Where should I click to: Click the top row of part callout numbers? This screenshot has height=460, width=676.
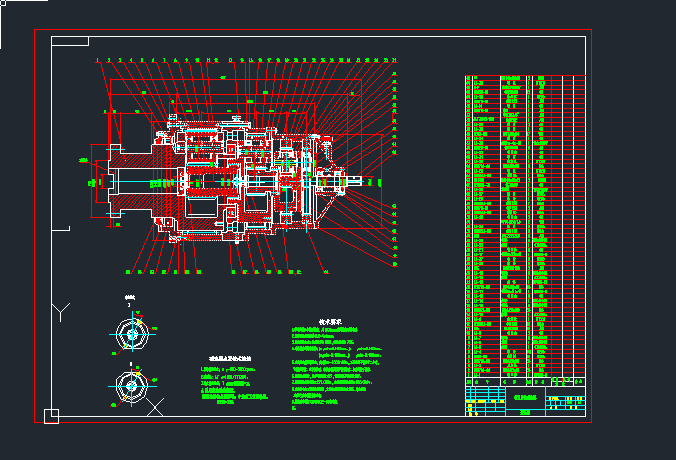pyautogui.click(x=250, y=60)
